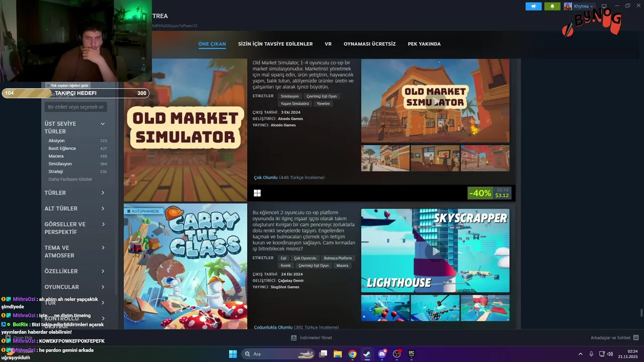Open developer Çağatay Demir link
This screenshot has width=644, height=362.
[292, 281]
